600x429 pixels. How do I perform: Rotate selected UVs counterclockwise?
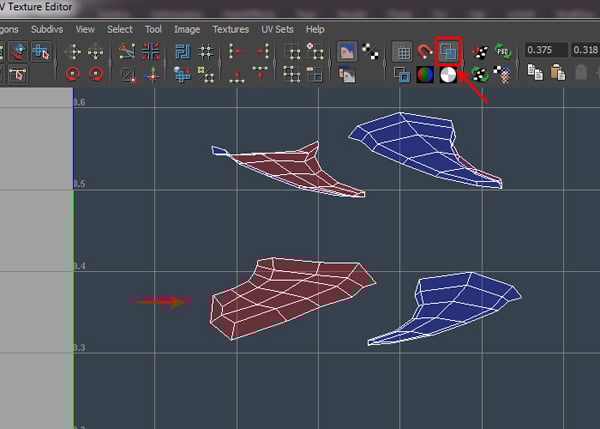(x=73, y=74)
